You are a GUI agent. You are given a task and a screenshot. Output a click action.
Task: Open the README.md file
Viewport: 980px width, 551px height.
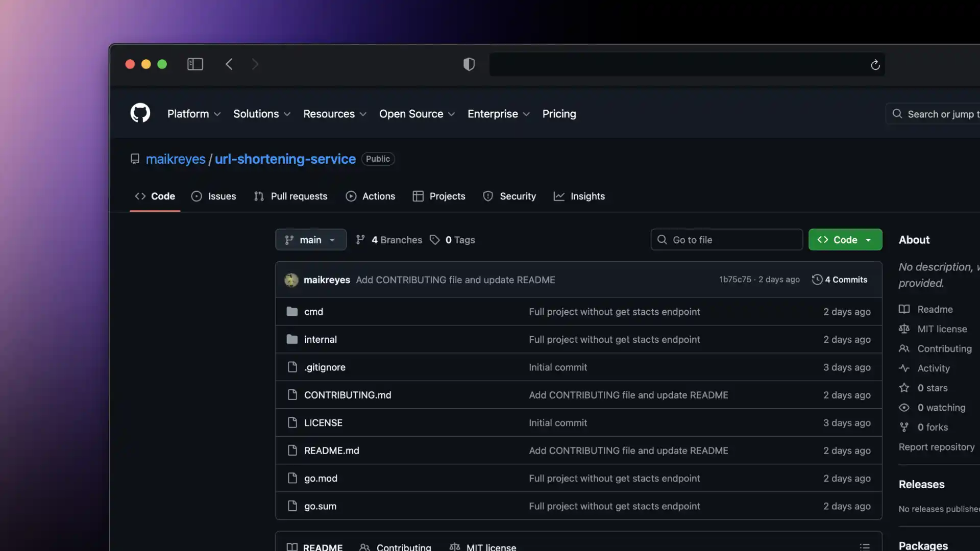332,450
